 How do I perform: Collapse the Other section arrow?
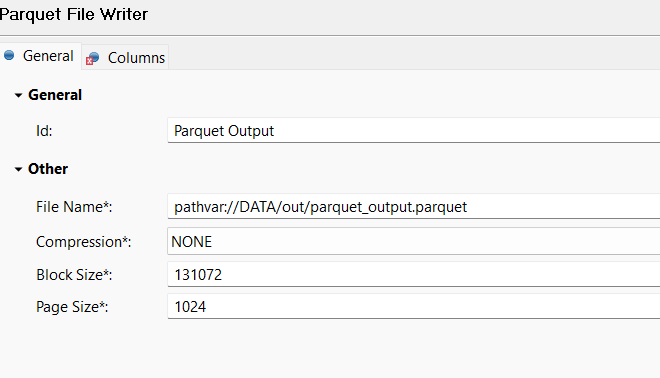tap(18, 170)
